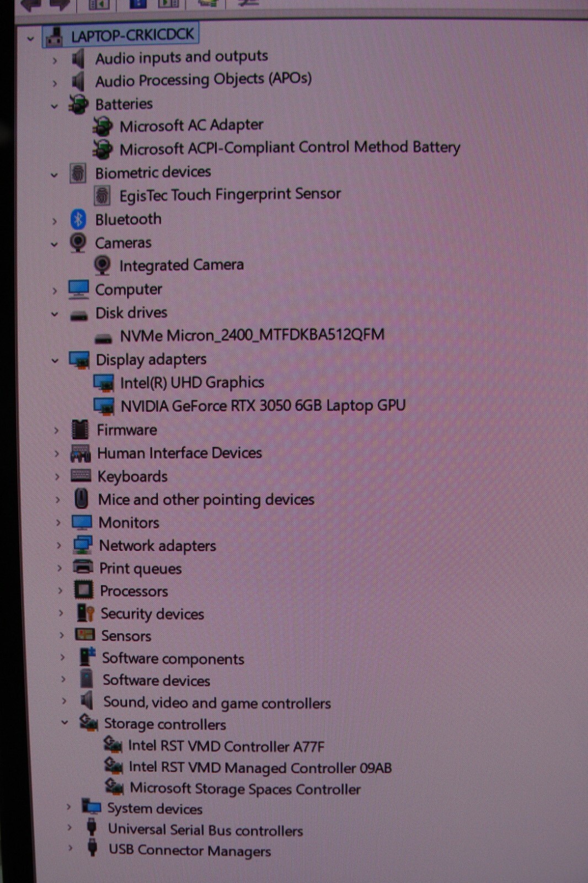Expand Audio Processing Objects (APOs)
This screenshot has height=883, width=588.
pyautogui.click(x=55, y=83)
